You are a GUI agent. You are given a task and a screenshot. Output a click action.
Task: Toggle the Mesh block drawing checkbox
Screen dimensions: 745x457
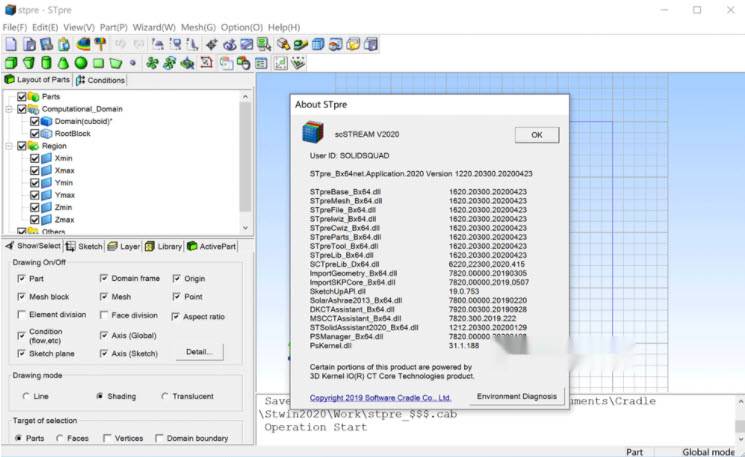(x=21, y=296)
